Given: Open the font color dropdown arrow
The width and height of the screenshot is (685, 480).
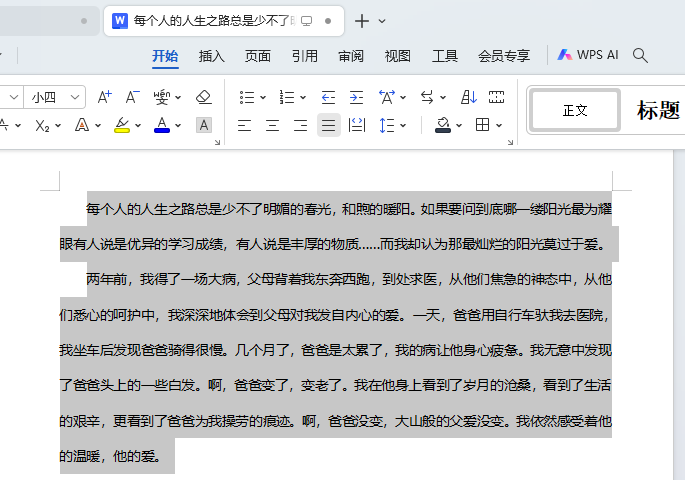Looking at the screenshot, I should coord(178,126).
